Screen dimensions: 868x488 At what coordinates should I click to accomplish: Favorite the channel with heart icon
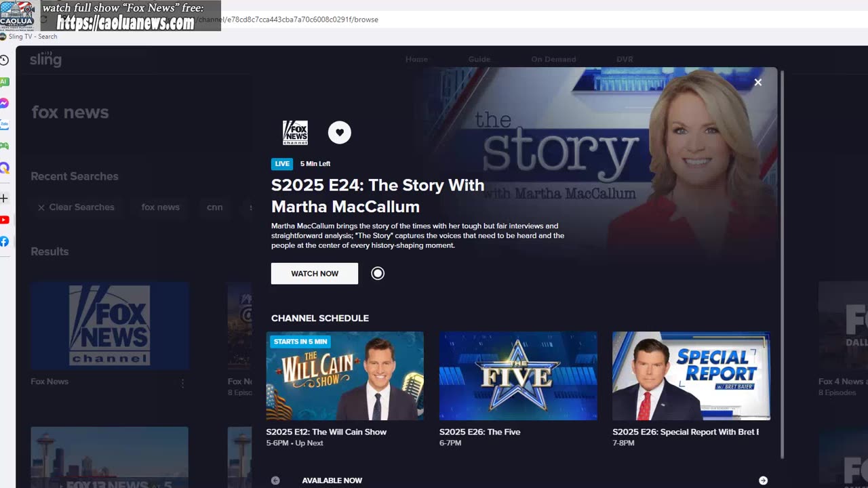tap(340, 133)
